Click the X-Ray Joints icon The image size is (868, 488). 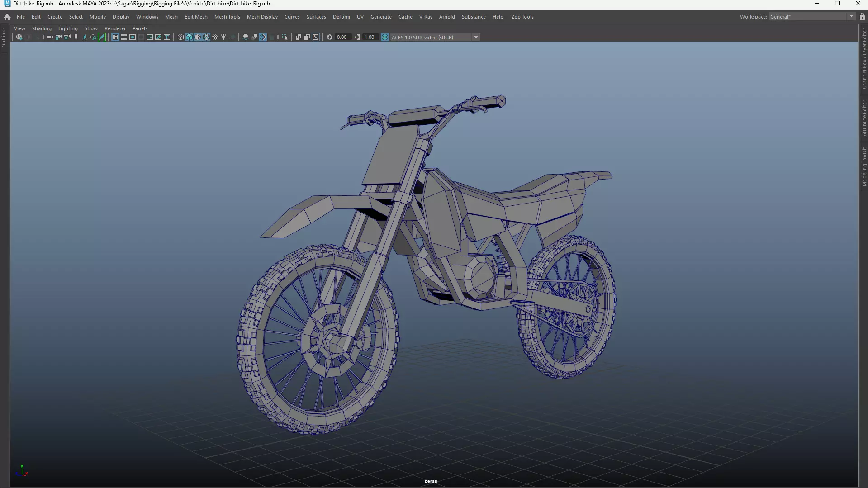[x=316, y=37]
